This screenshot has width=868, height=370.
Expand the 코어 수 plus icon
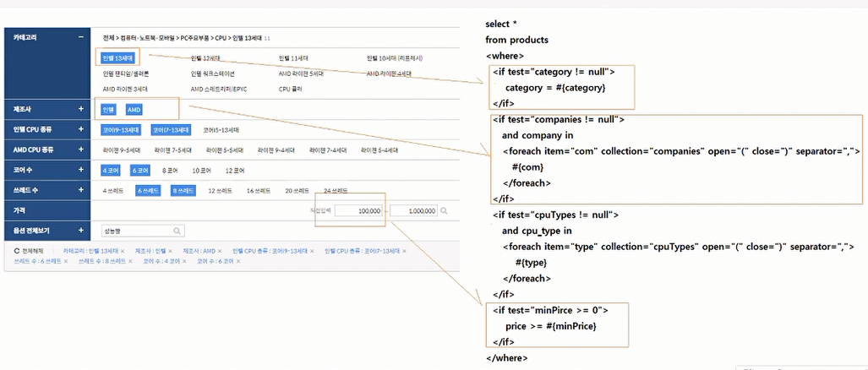tap(81, 170)
